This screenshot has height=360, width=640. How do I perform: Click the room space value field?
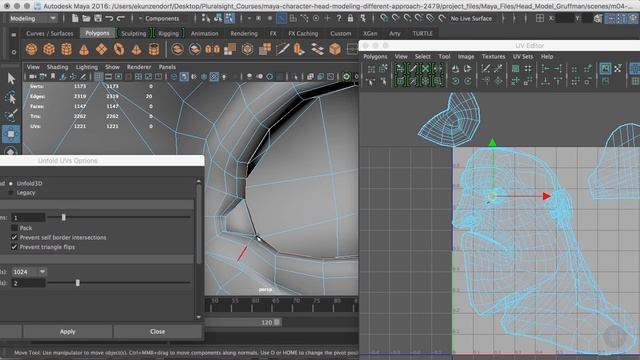(28, 282)
